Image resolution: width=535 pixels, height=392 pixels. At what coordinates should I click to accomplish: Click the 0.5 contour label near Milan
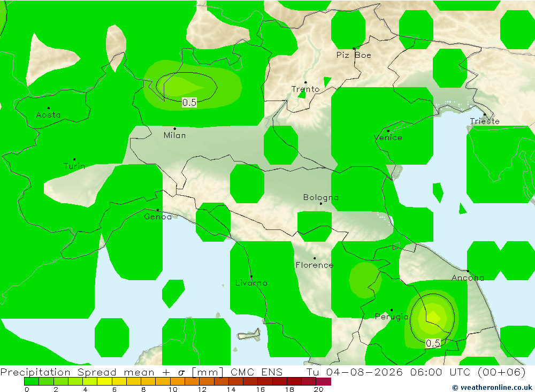189,102
